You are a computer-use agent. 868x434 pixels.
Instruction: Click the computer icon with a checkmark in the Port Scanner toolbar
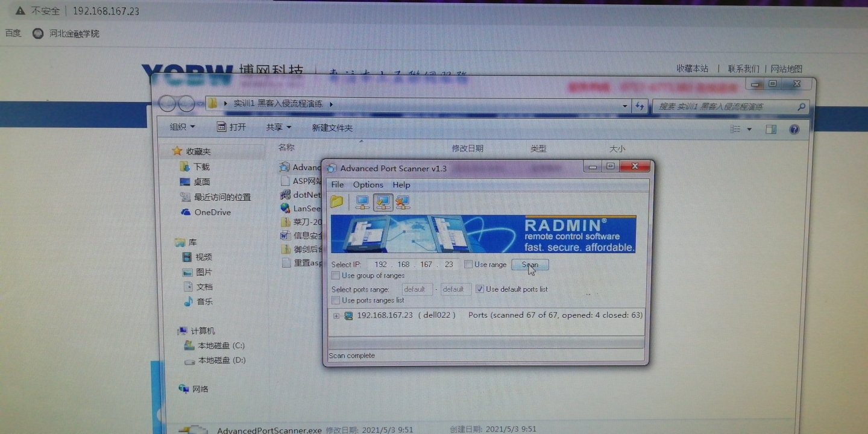click(383, 202)
